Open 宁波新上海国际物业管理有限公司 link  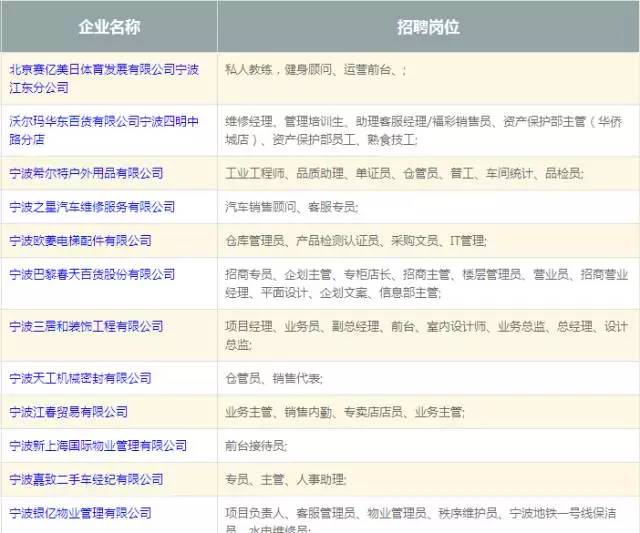coord(98,445)
